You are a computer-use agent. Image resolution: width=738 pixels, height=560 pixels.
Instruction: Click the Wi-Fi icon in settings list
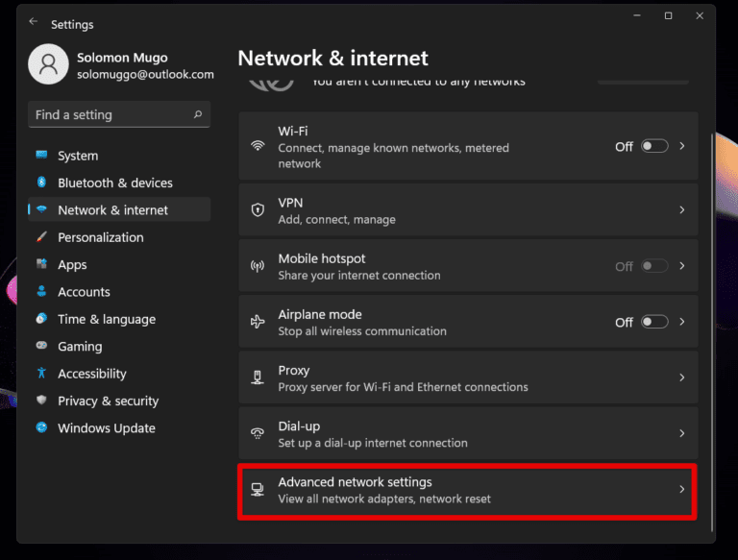point(258,146)
